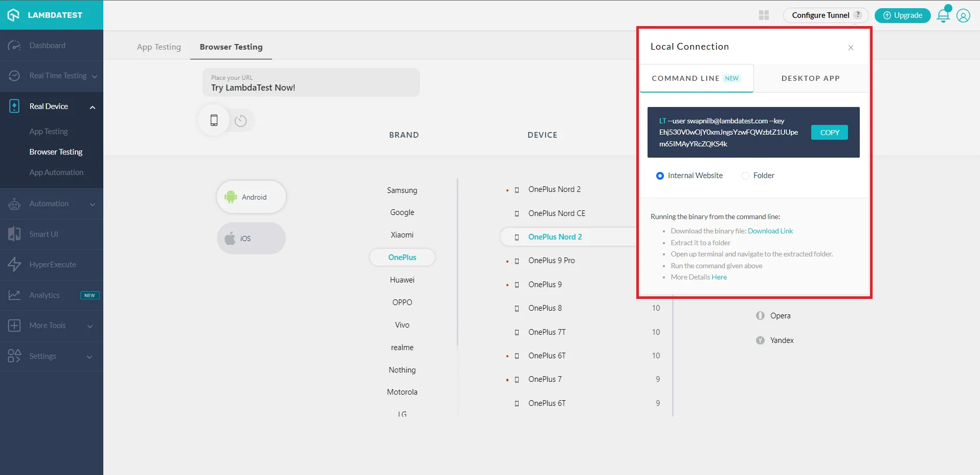Image resolution: width=980 pixels, height=475 pixels.
Task: Click the HyperExecute lightning icon
Action: (x=14, y=265)
